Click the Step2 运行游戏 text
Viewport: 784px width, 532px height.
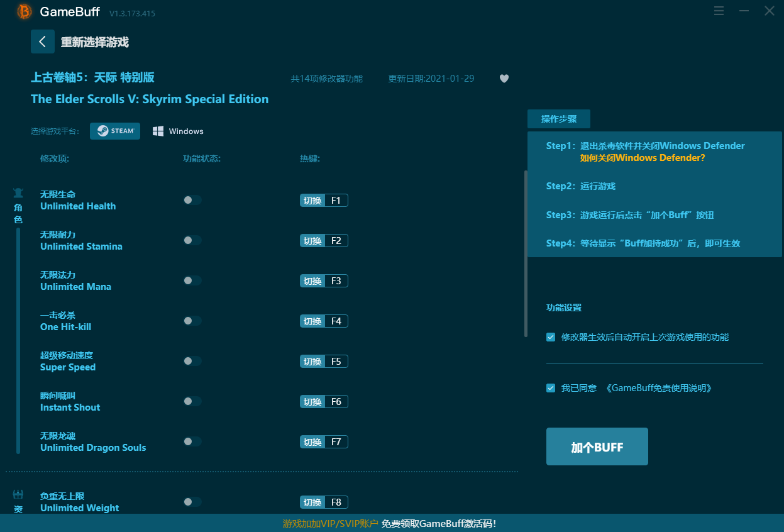coord(581,186)
